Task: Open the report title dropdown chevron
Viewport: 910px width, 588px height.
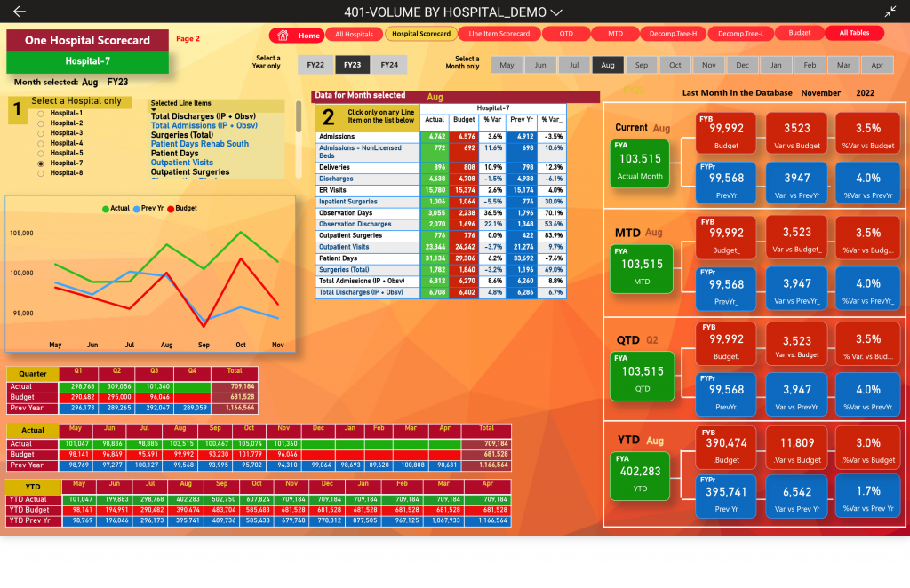Action: (557, 12)
